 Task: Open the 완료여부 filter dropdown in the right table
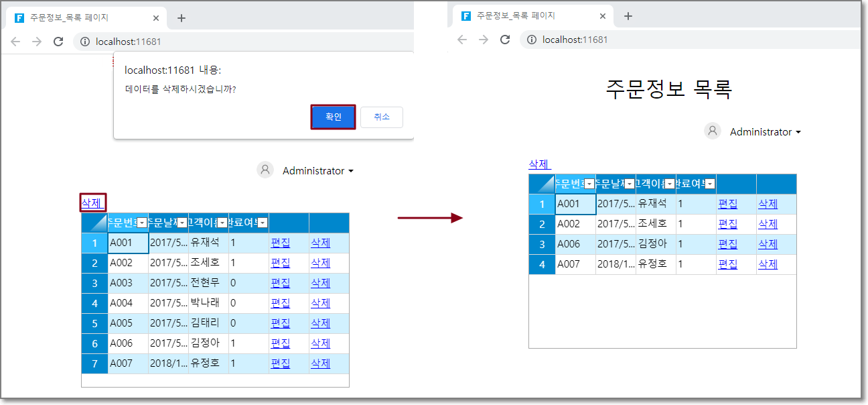710,184
